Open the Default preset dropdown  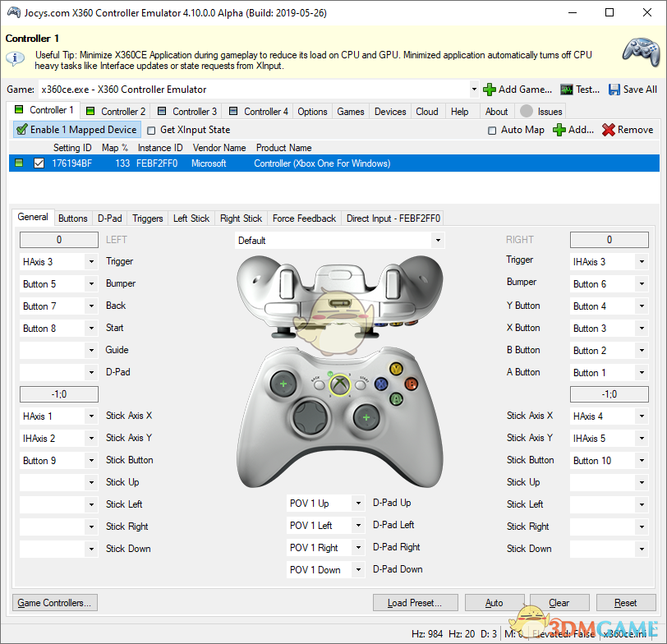click(x=438, y=239)
